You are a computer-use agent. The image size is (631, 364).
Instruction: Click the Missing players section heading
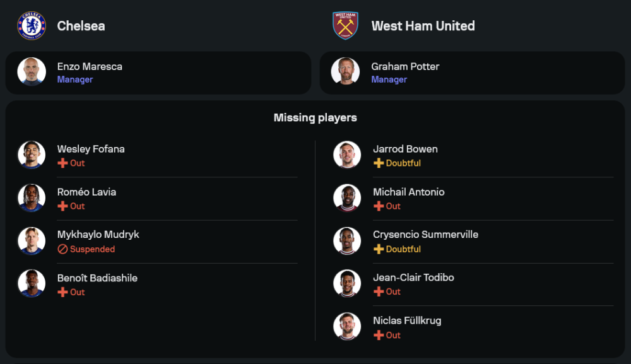coord(315,117)
